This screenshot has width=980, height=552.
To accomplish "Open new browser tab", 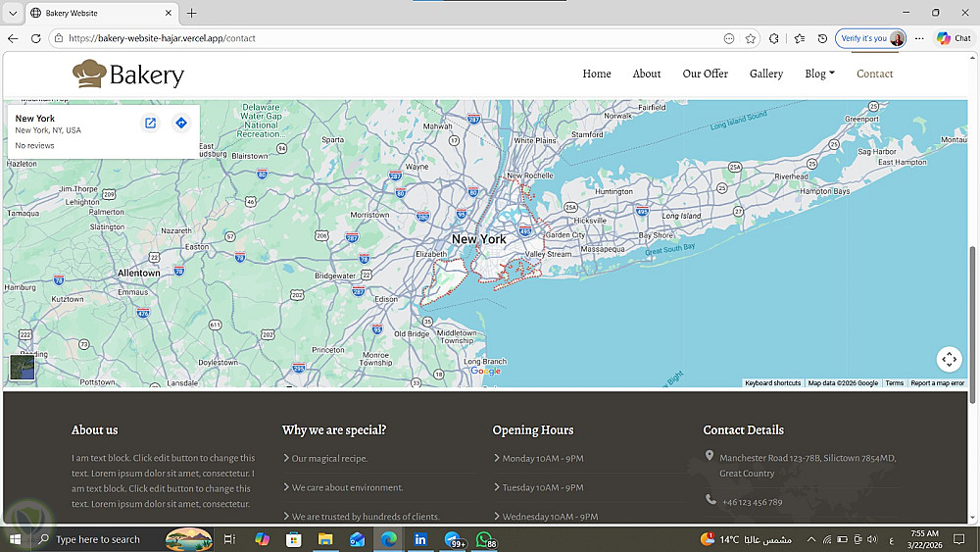I will [192, 13].
